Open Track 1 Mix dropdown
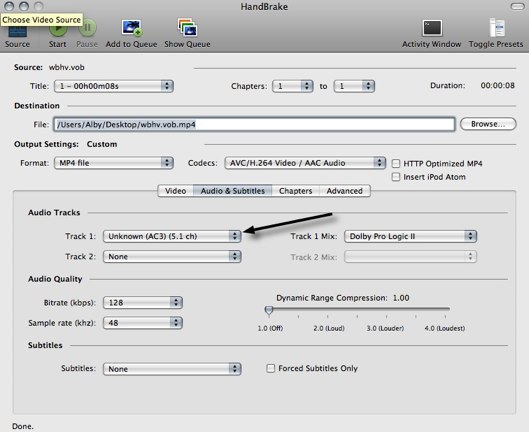This screenshot has width=529, height=432. 410,236
